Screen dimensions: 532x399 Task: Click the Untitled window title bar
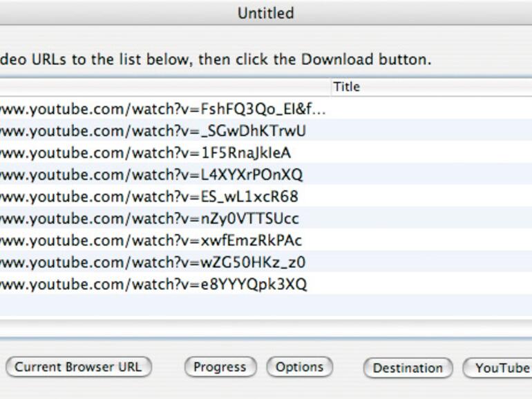266,13
